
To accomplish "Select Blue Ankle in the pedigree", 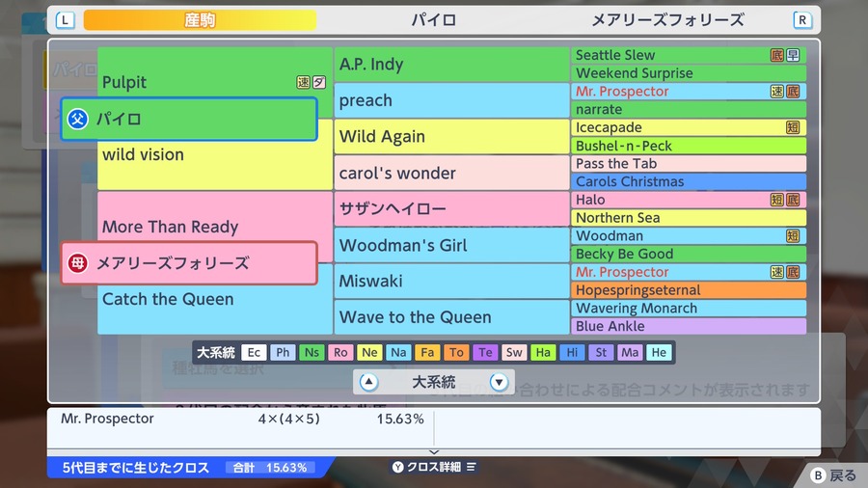I will coord(689,326).
